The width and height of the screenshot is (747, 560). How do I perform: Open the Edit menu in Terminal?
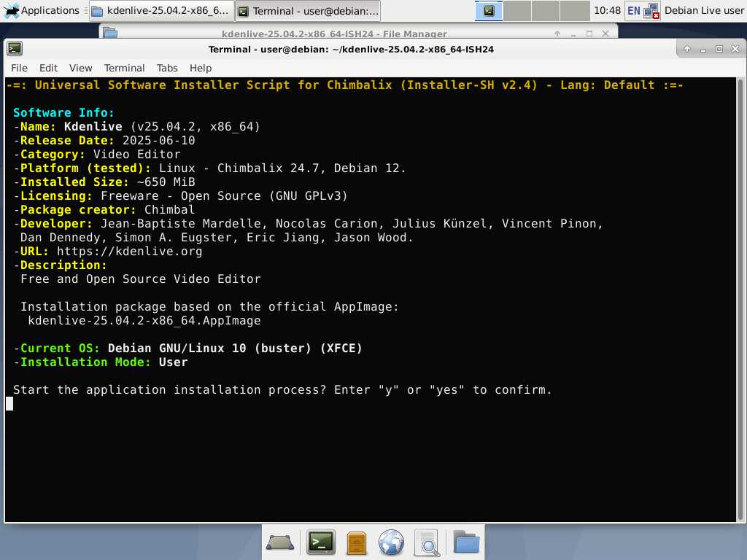coord(48,68)
